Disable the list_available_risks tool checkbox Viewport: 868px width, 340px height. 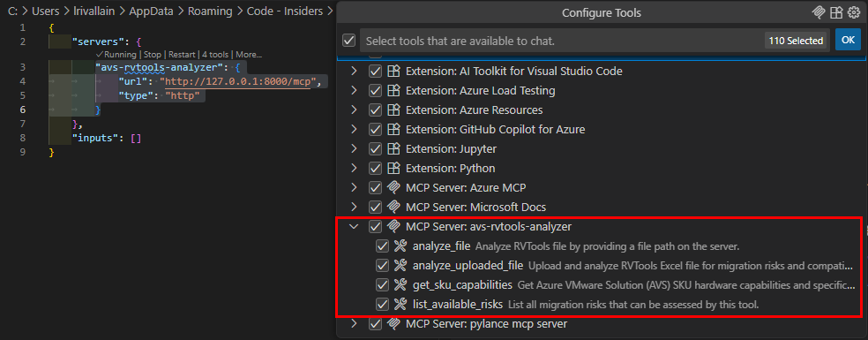click(383, 304)
